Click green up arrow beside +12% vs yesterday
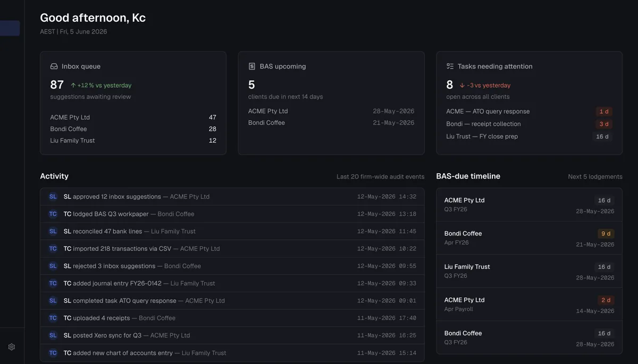638x364 pixels. click(73, 85)
